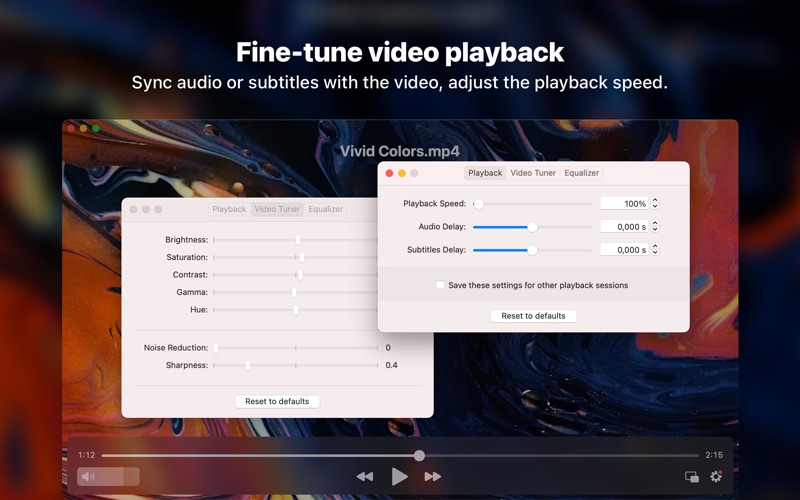Click the elapsed time 1:12 label

[x=87, y=455]
